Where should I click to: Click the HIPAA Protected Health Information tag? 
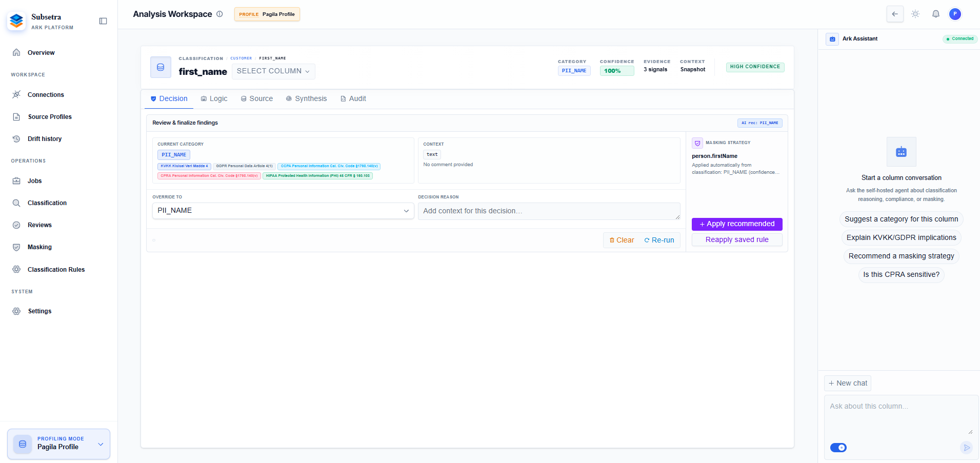pos(317,176)
